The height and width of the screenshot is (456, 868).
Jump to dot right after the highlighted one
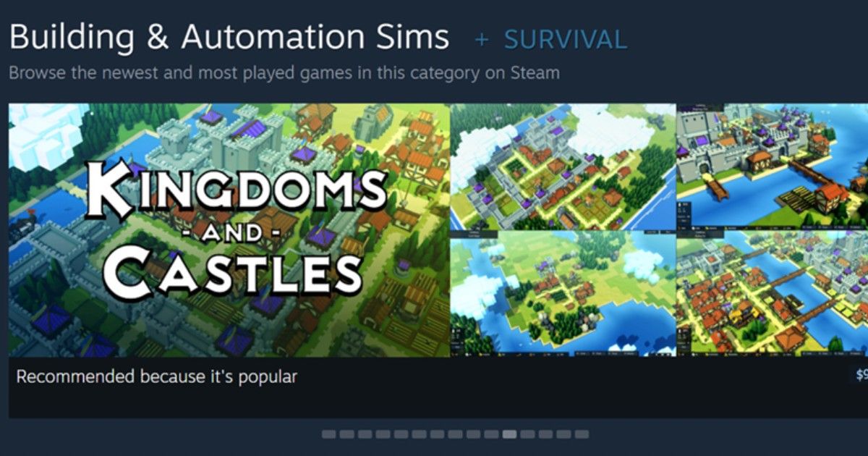527,434
